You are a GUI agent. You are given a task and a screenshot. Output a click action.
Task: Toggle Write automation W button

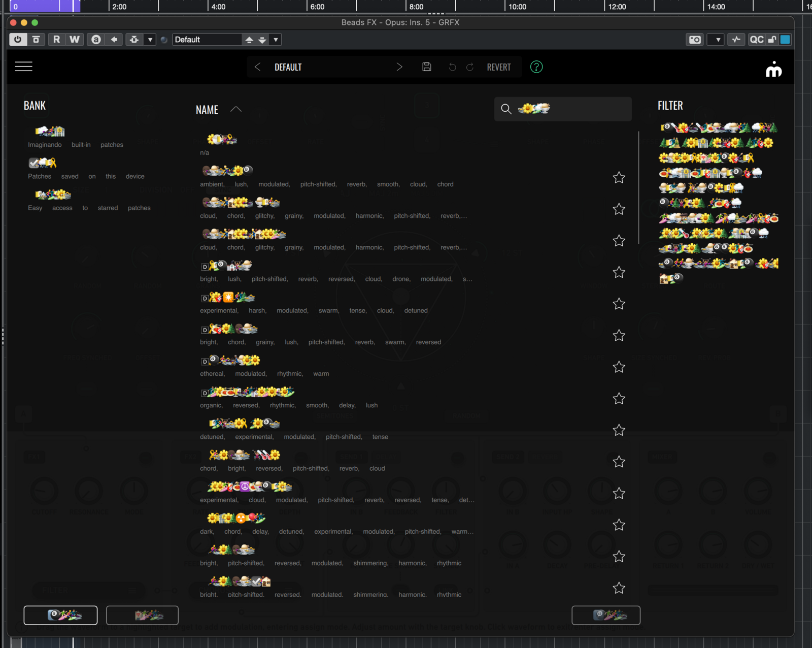point(75,40)
